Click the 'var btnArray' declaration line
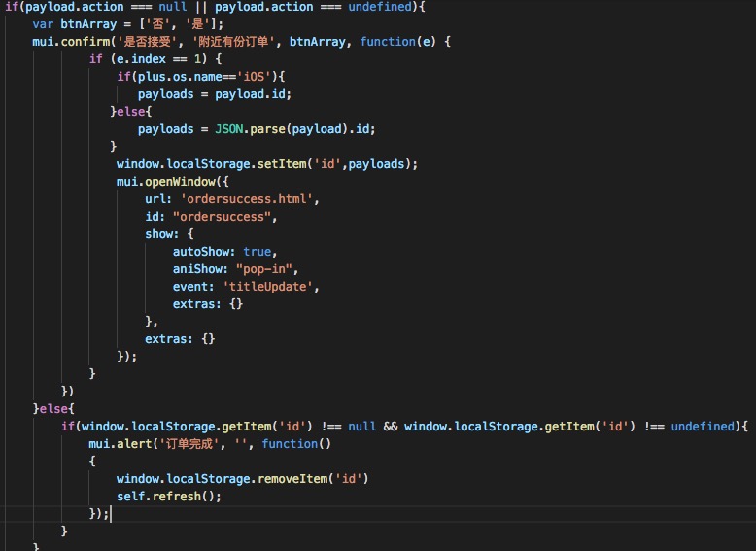 click(127, 24)
